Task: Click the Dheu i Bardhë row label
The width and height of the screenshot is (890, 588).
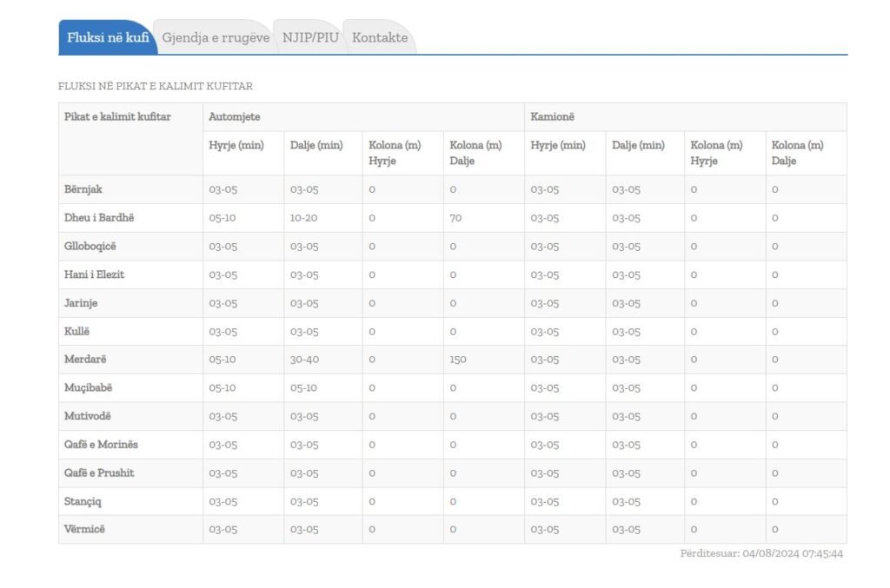Action: [99, 218]
